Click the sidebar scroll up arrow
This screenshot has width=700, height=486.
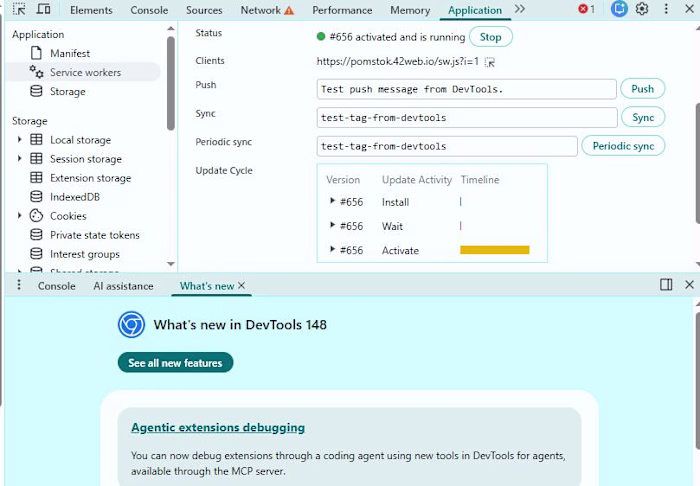click(171, 29)
